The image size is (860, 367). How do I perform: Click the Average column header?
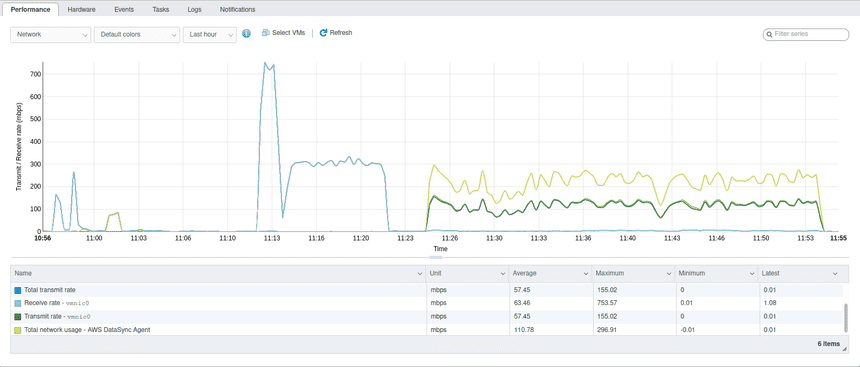coord(550,273)
